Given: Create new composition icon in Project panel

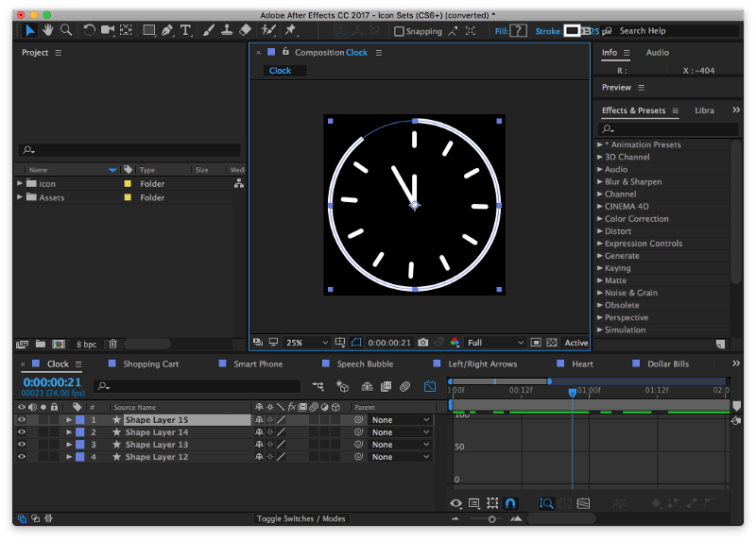Looking at the screenshot, I should [x=59, y=344].
